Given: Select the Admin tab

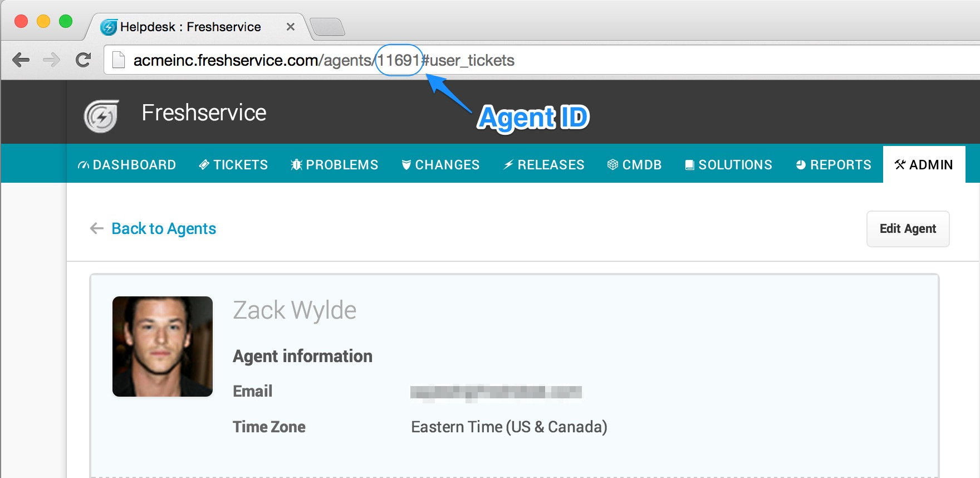Looking at the screenshot, I should click(924, 164).
